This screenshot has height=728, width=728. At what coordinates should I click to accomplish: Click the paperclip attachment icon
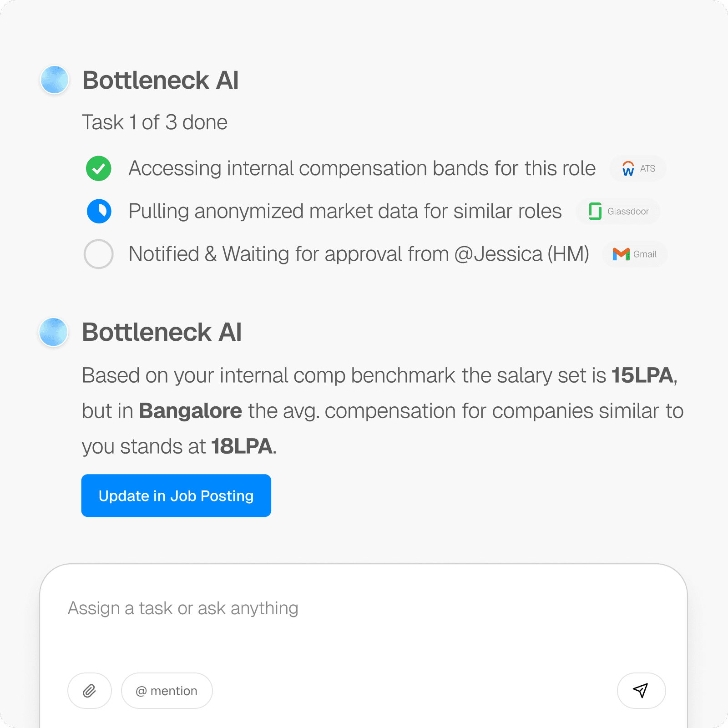click(x=90, y=691)
